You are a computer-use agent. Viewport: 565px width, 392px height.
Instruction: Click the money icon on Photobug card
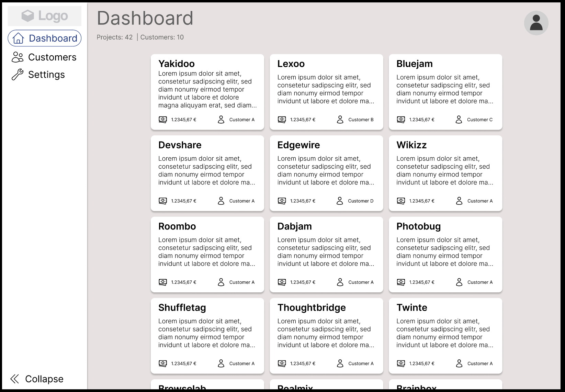tap(401, 282)
